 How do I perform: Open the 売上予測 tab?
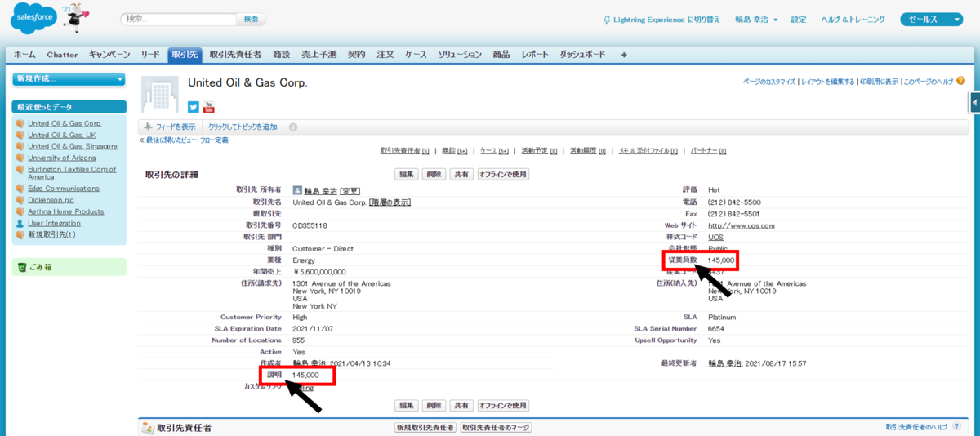tap(318, 55)
